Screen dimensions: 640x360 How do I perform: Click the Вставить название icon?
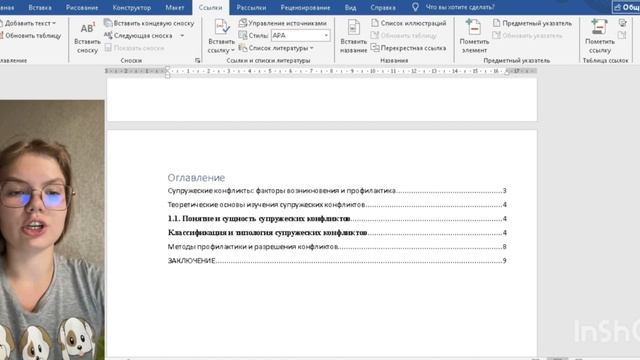point(353,28)
